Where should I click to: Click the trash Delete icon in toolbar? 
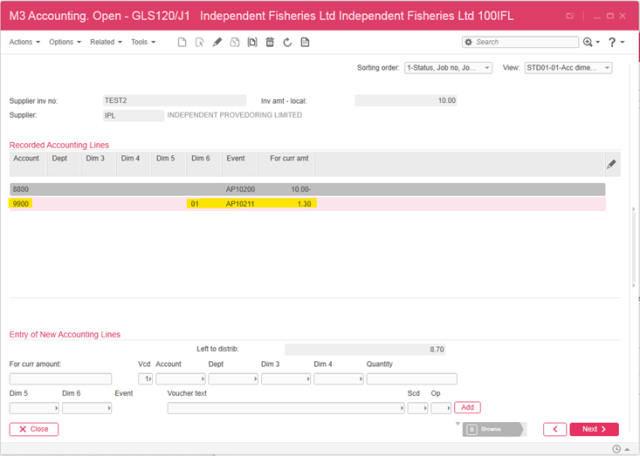coord(270,42)
